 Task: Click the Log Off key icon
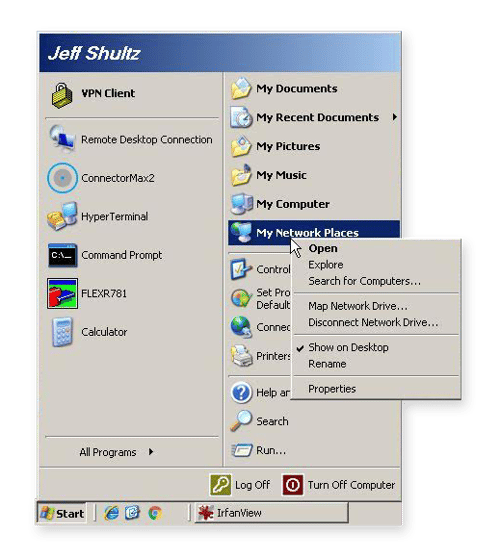[220, 484]
